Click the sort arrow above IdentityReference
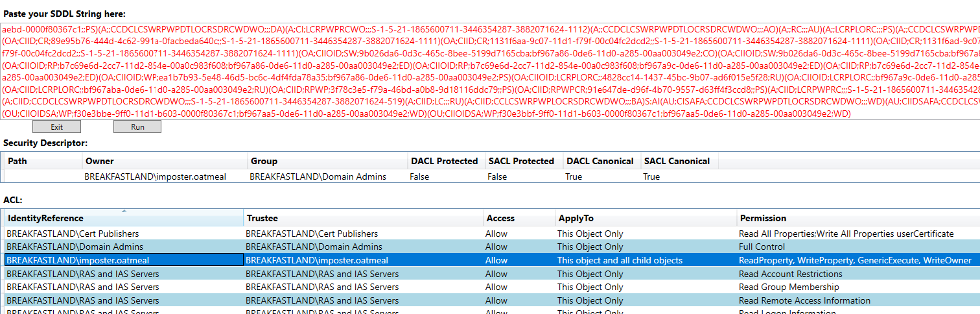980x314 pixels. 124,211
